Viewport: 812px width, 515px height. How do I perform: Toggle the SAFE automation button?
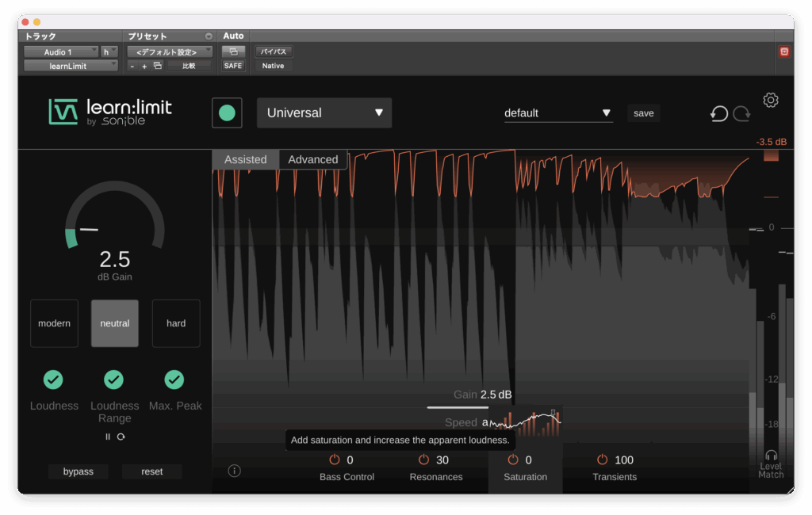tap(233, 66)
